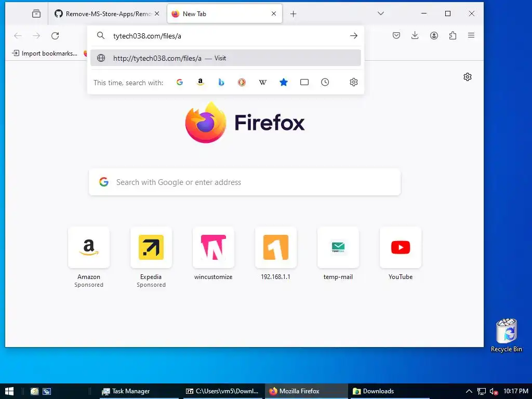Show hidden system tray icons
The width and height of the screenshot is (532, 399).
click(x=469, y=391)
